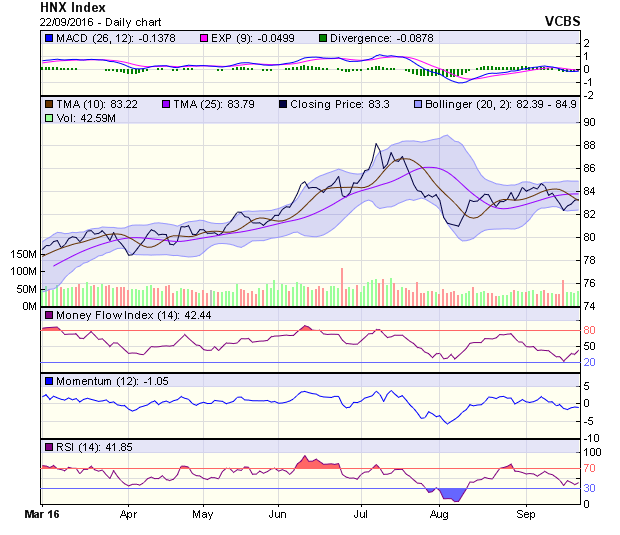Click the red oversold RSI area below 30
Screen dimensions: 620x535
(454, 494)
